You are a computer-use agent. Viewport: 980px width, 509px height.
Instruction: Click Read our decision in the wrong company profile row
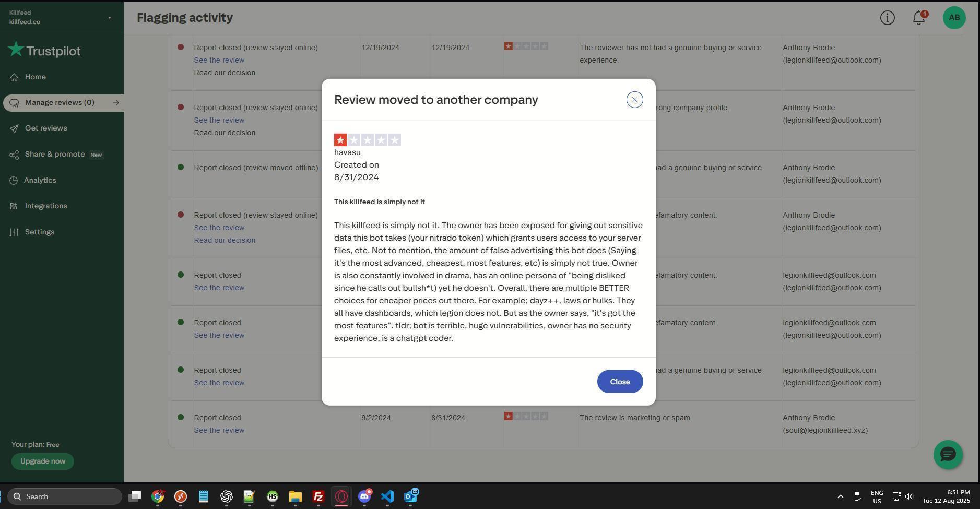tap(225, 133)
